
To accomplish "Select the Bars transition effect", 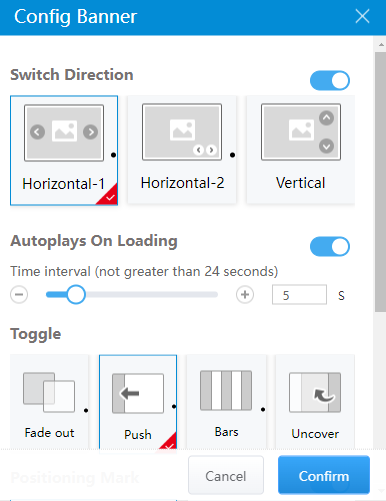I will click(226, 402).
